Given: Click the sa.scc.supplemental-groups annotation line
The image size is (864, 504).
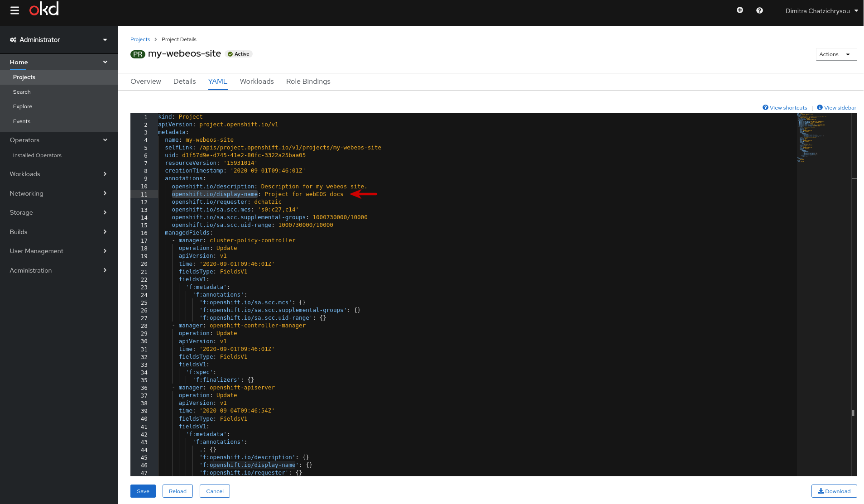Looking at the screenshot, I should click(269, 217).
